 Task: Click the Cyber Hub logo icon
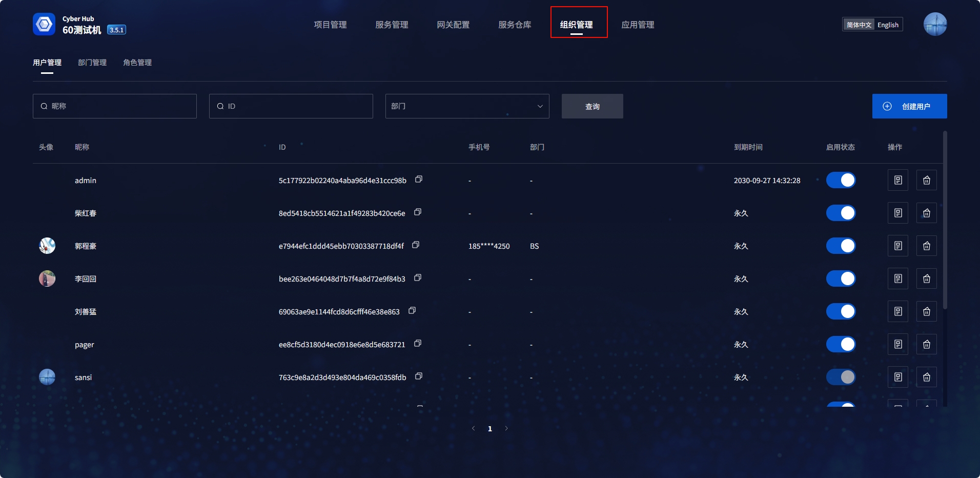pyautogui.click(x=44, y=24)
